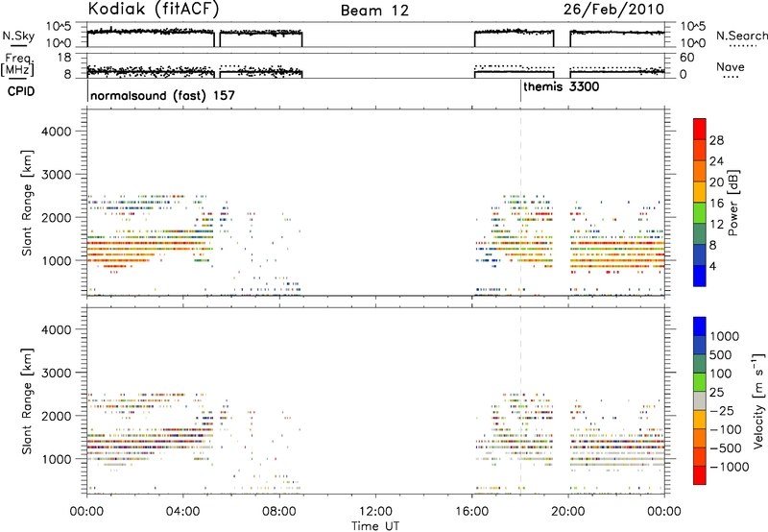The width and height of the screenshot is (768, 532).
Task: Click the 'Time UT' axis title
Action: 375,526
